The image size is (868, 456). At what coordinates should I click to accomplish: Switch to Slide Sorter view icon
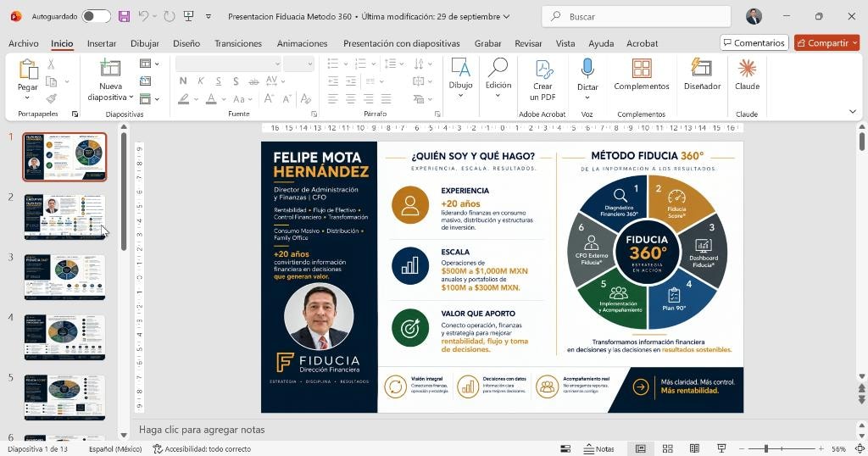[668, 449]
